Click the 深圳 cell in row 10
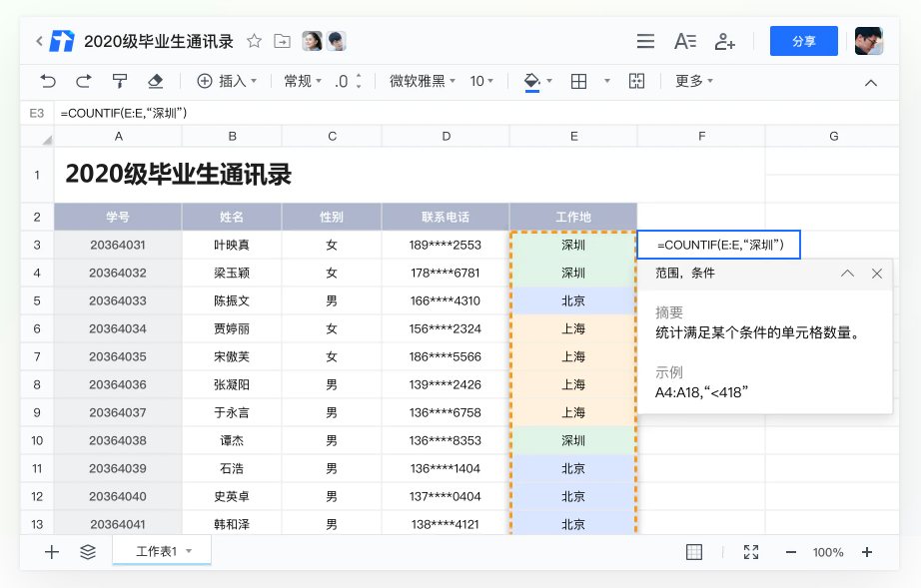 [573, 440]
